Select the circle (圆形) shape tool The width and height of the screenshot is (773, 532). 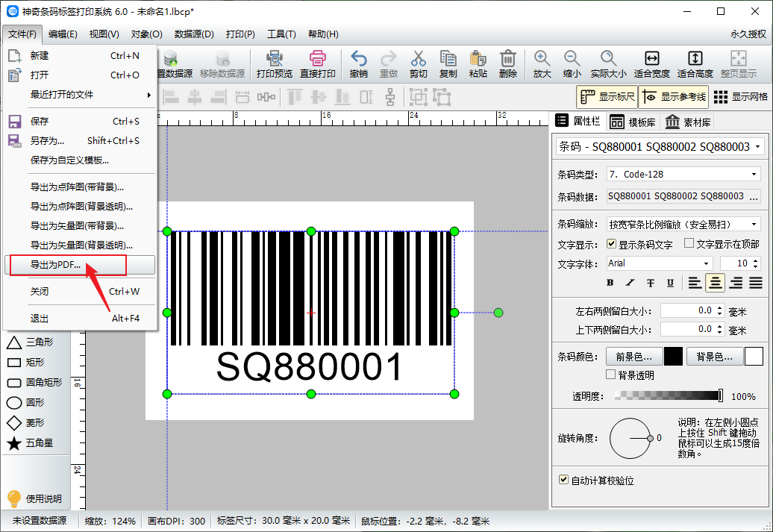coord(25,403)
